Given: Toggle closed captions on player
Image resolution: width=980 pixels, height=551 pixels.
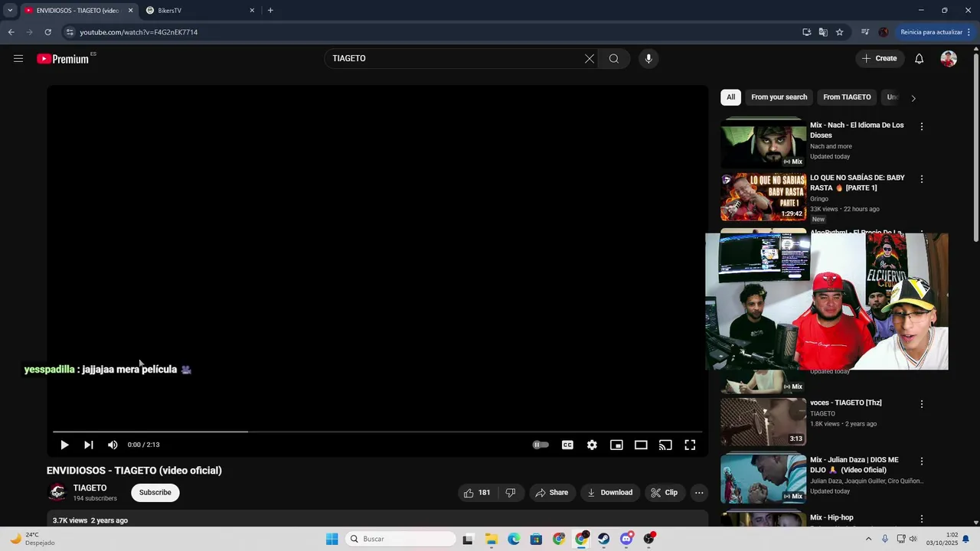Looking at the screenshot, I should [x=567, y=445].
